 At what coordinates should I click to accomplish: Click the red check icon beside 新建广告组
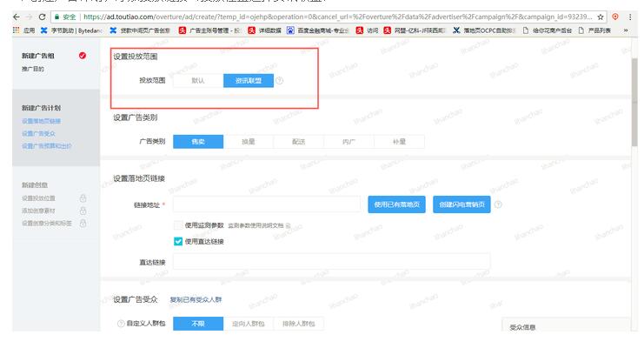[83, 56]
